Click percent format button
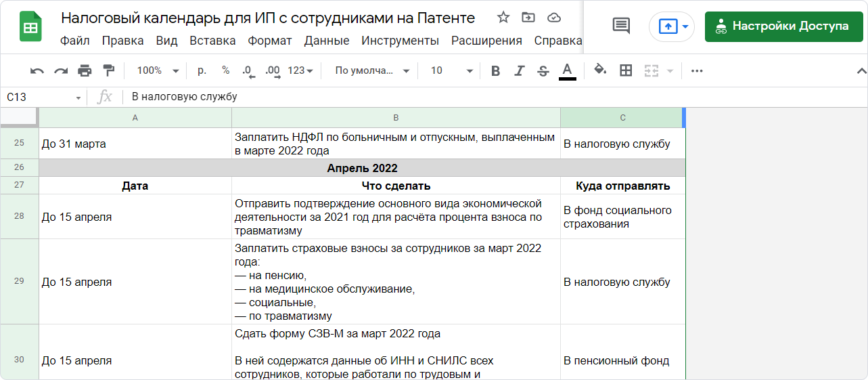Screen dimensions: 868x380 tap(225, 70)
